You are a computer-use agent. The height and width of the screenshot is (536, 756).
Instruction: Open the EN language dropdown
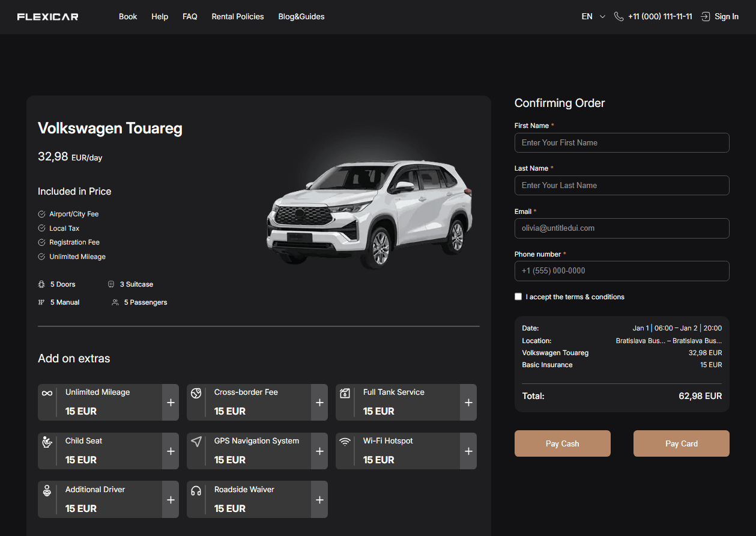(593, 17)
